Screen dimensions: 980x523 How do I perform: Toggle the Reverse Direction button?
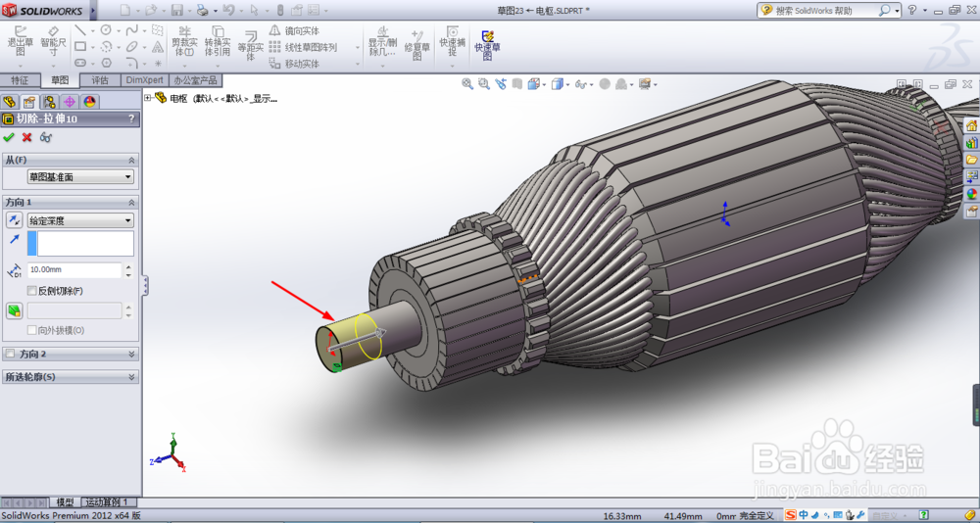click(15, 220)
